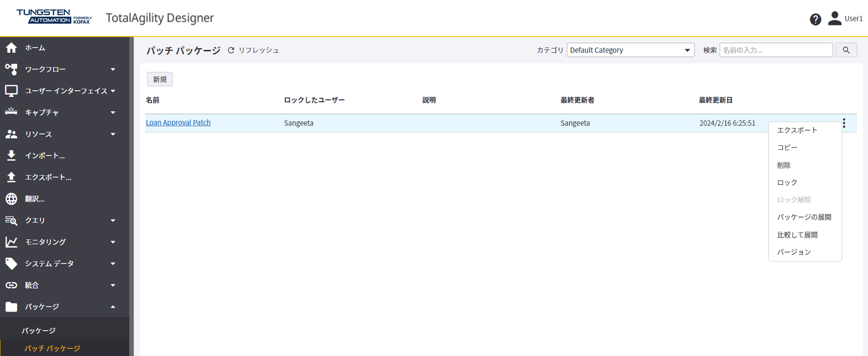Click the magnifier search button
The width and height of the screenshot is (868, 356).
click(x=846, y=50)
